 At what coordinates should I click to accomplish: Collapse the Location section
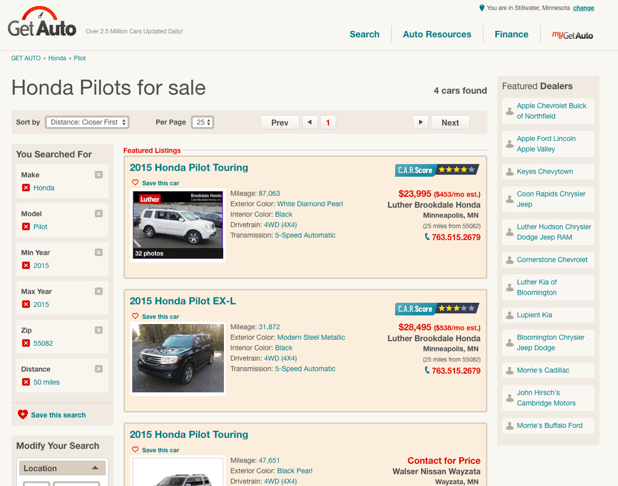[62, 468]
